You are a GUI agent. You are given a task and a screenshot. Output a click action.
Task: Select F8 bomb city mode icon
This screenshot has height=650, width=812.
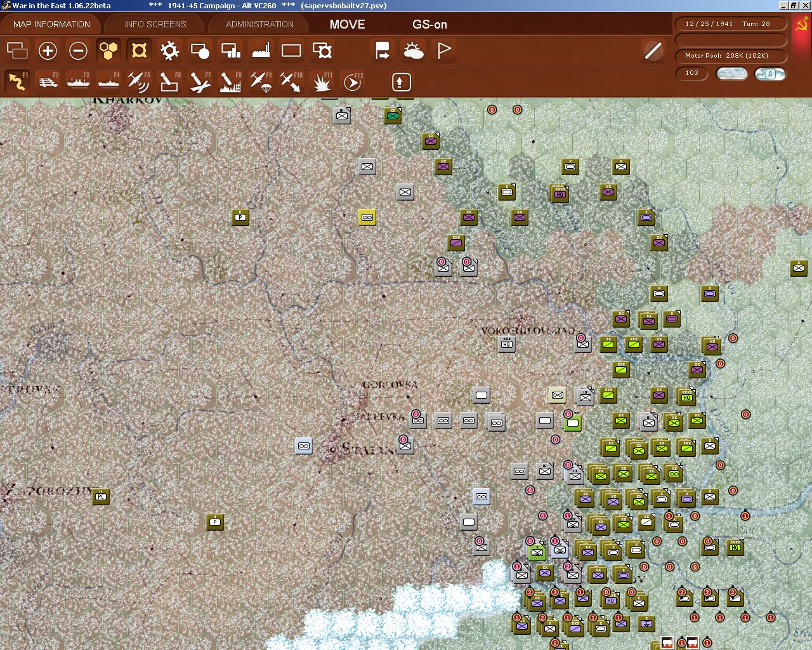click(x=230, y=82)
